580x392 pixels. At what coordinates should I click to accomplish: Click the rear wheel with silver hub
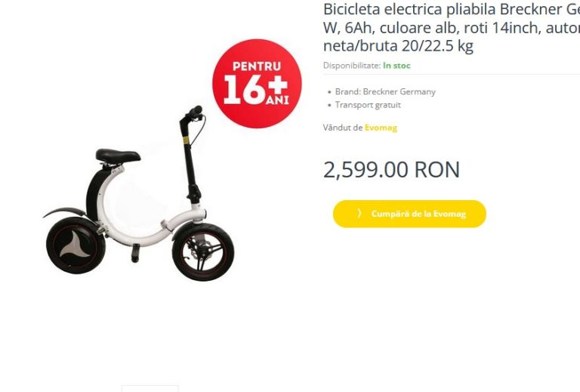tap(76, 245)
